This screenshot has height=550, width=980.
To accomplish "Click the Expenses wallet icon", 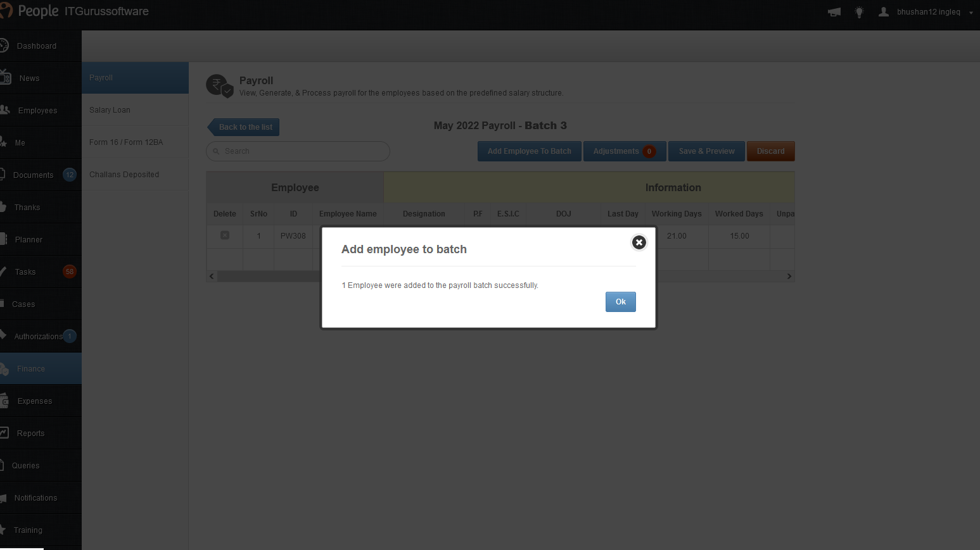I will tap(4, 401).
